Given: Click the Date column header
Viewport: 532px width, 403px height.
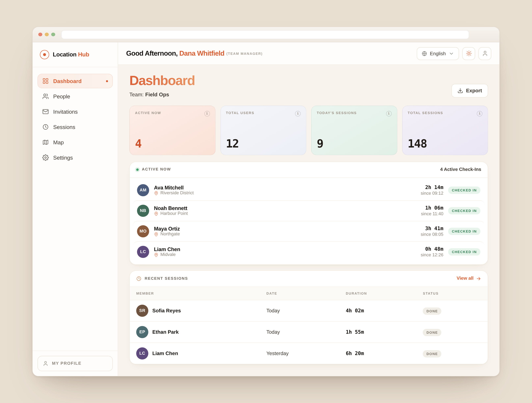Looking at the screenshot, I should [271, 293].
